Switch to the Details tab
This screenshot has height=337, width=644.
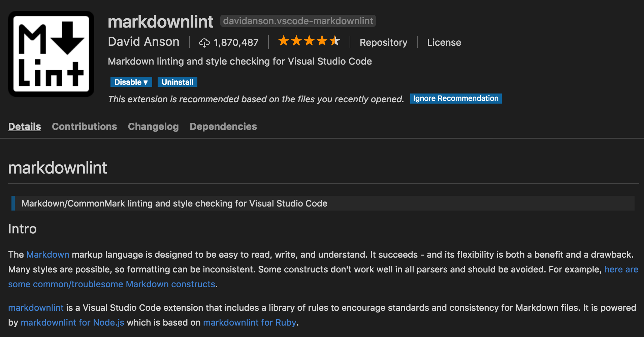(x=25, y=126)
